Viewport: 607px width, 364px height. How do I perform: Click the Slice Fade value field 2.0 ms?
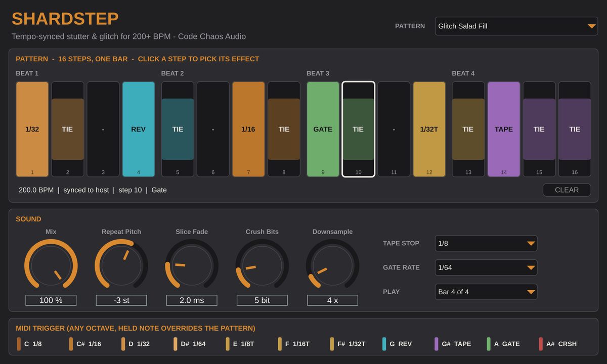click(x=192, y=300)
